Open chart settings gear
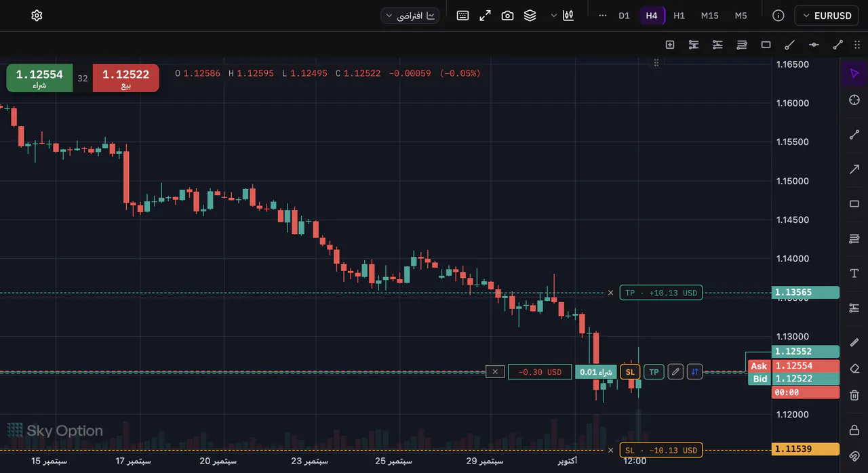The width and height of the screenshot is (868, 473). click(x=37, y=16)
